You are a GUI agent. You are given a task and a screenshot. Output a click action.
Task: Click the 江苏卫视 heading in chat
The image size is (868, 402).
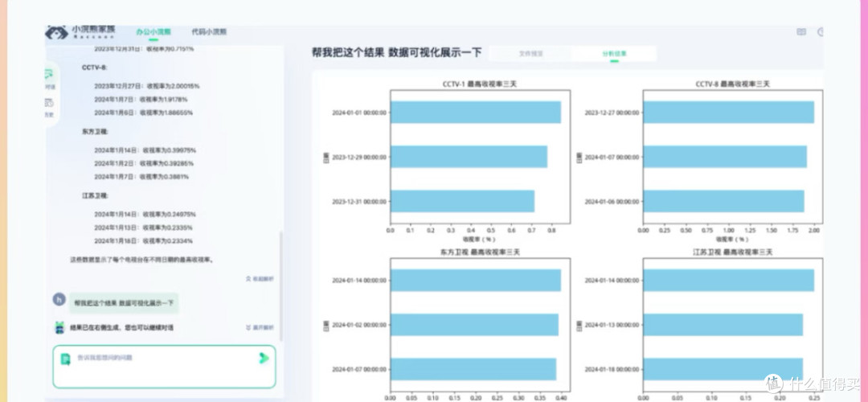[x=95, y=195]
